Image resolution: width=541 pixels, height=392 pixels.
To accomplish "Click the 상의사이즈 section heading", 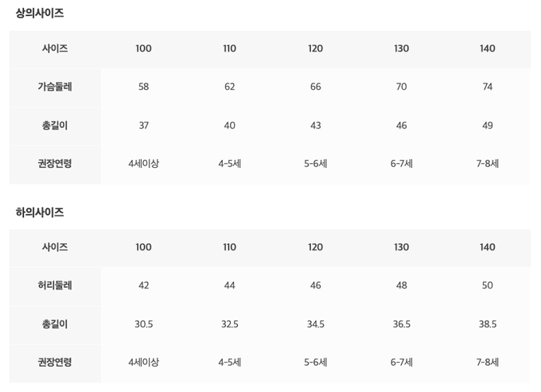I will 39,14.
